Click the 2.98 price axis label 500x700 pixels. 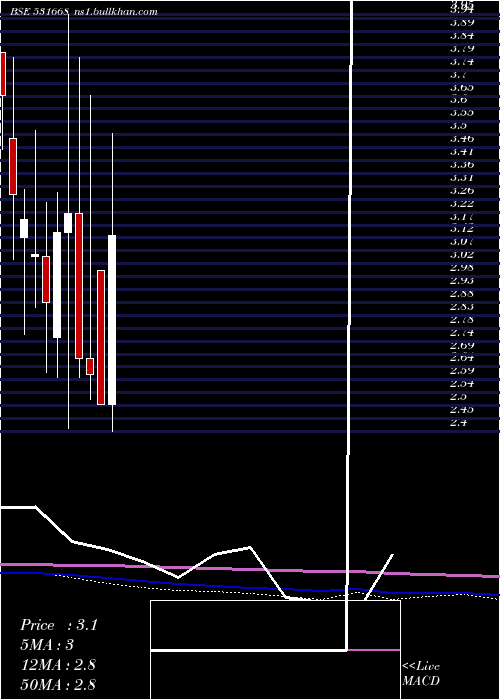click(x=462, y=268)
